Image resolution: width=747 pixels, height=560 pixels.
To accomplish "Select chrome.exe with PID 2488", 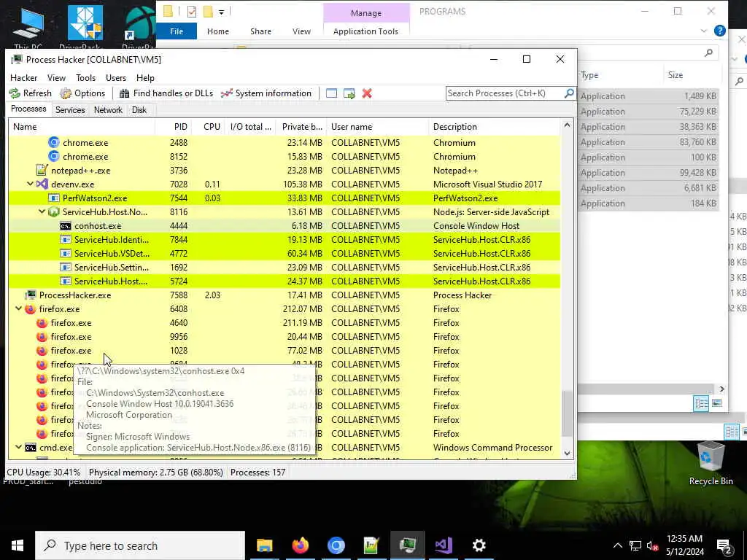I will pos(284,143).
